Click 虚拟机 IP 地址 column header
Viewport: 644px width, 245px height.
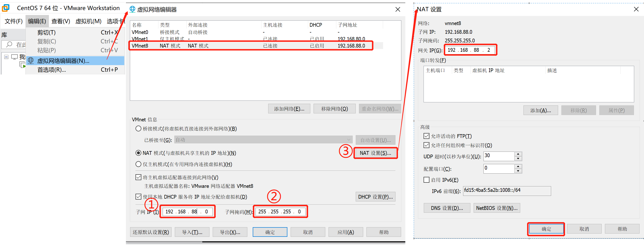508,70
